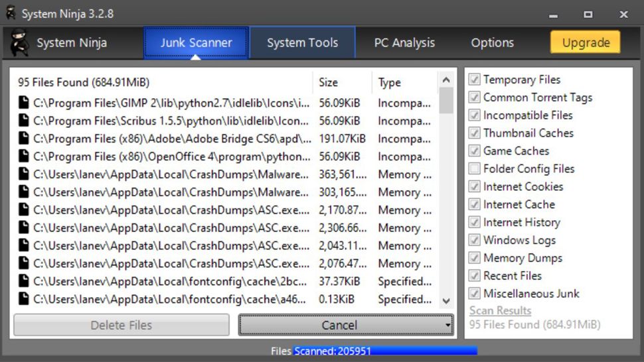Click file icon of 303,165 Malware crash dump
The width and height of the screenshot is (644, 362).
pyautogui.click(x=24, y=192)
